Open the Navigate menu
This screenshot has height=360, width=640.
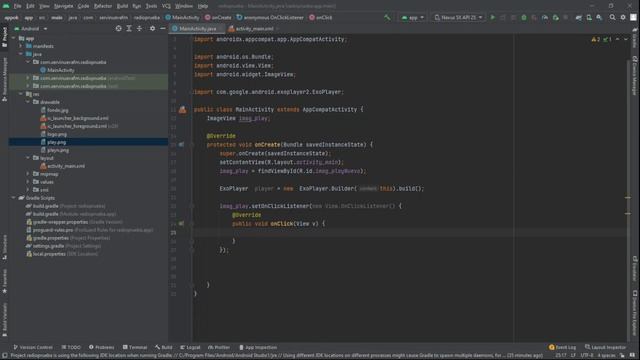(63, 6)
